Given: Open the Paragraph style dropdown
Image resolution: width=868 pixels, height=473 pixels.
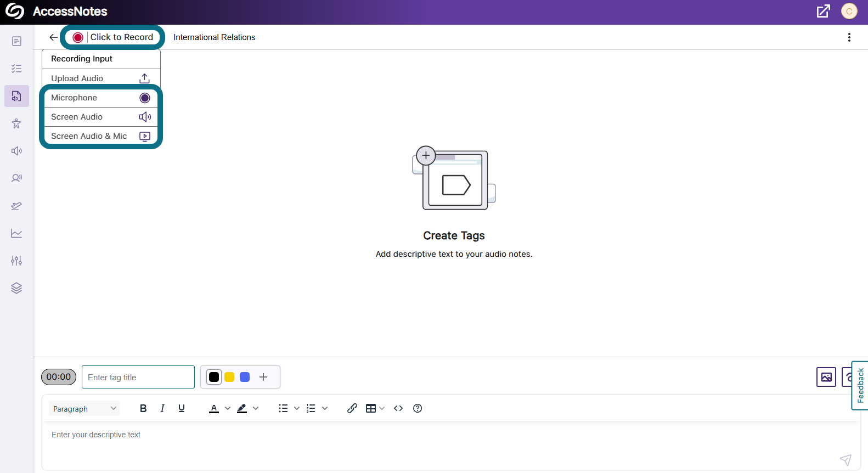Looking at the screenshot, I should click(84, 408).
